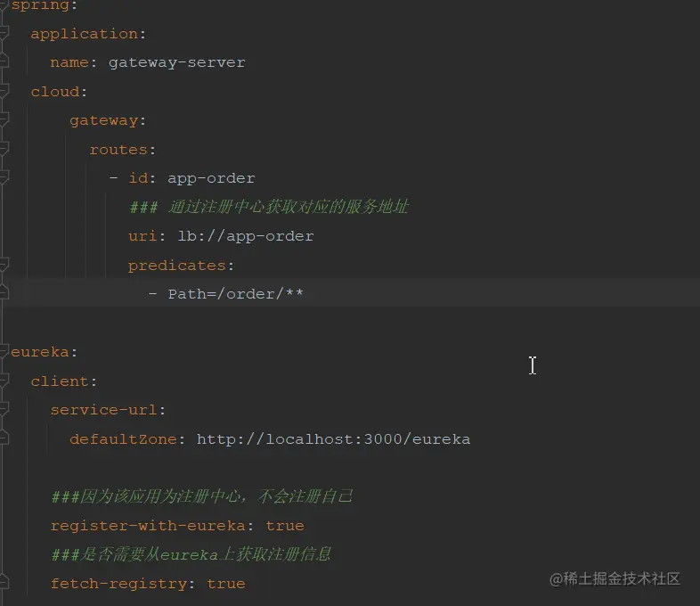Click the uri key
Screen dimensions: 700x606
point(142,236)
